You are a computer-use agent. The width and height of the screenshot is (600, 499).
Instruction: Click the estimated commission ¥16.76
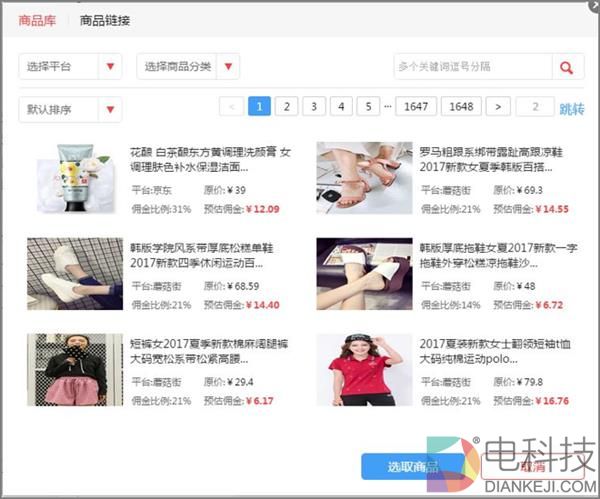pyautogui.click(x=552, y=401)
